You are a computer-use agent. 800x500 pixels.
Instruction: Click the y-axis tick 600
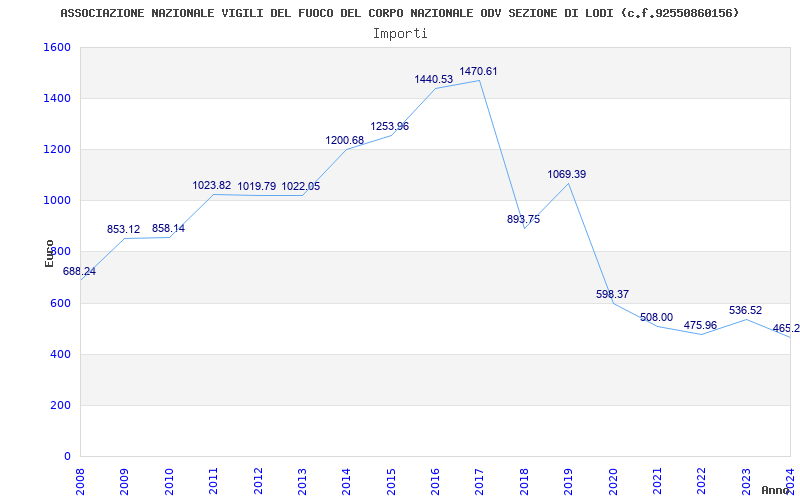pyautogui.click(x=61, y=304)
